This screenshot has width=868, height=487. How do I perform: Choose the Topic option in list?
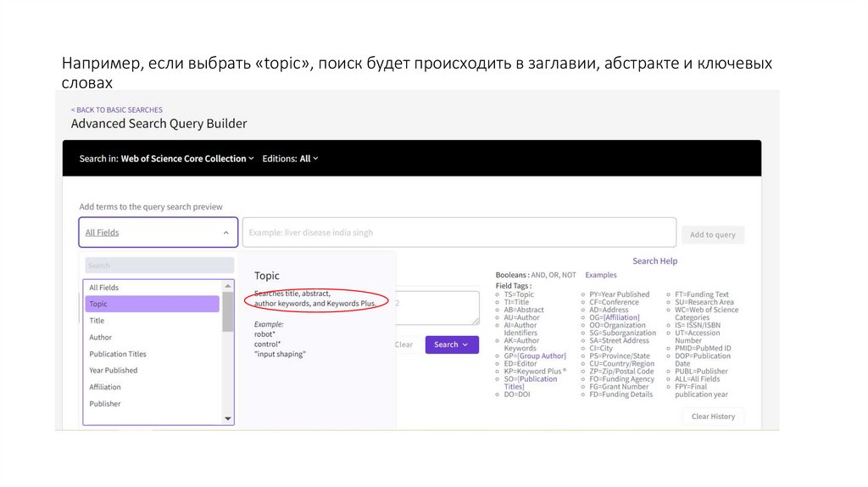[x=98, y=304]
